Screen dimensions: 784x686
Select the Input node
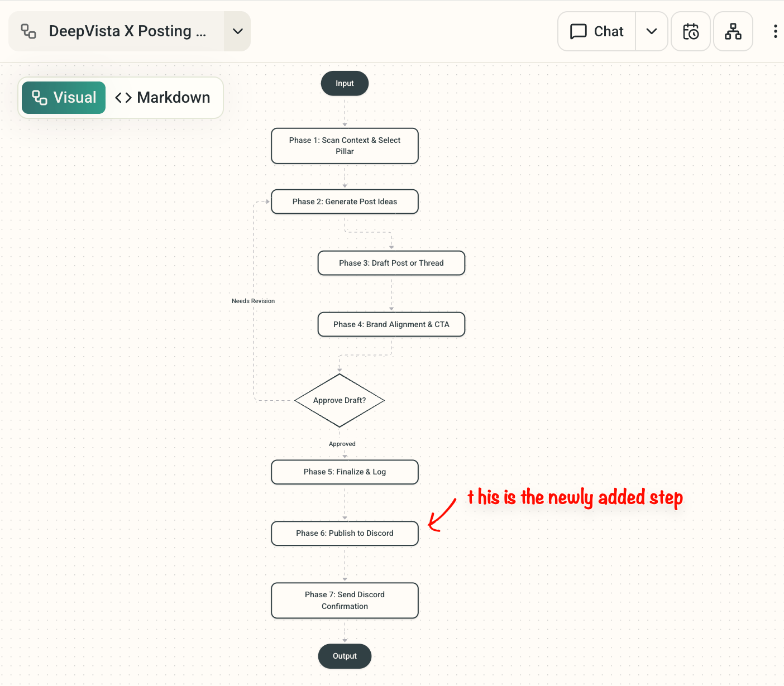coord(345,83)
